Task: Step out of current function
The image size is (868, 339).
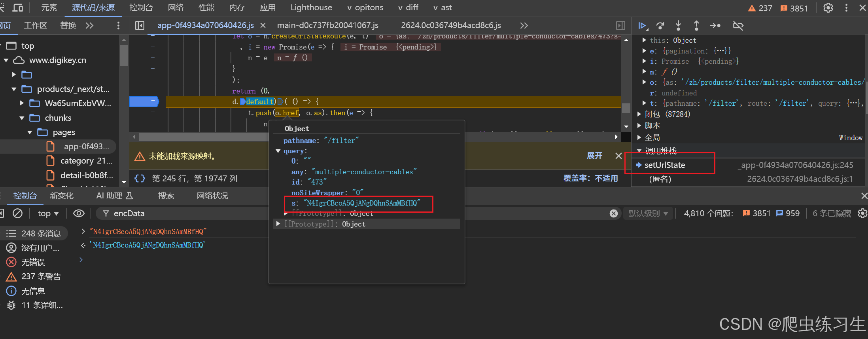Action: [696, 26]
